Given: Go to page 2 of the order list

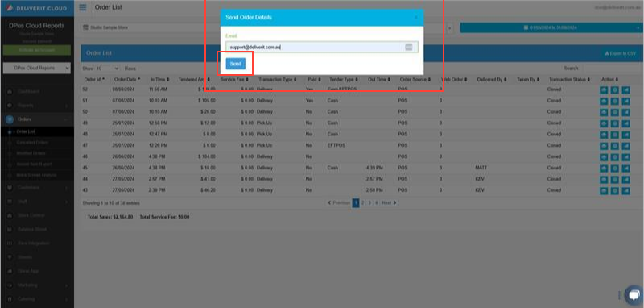Looking at the screenshot, I should coord(363,202).
